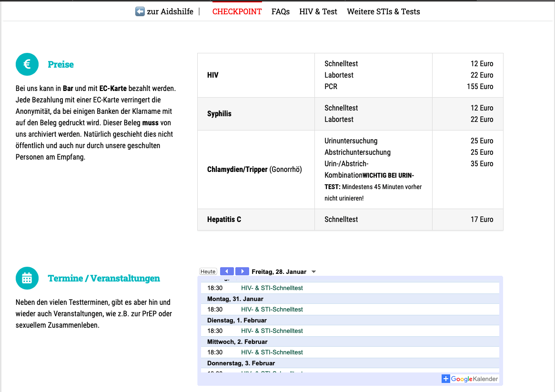555x392 pixels.
Task: Click the Preise heading
Action: 61,64
